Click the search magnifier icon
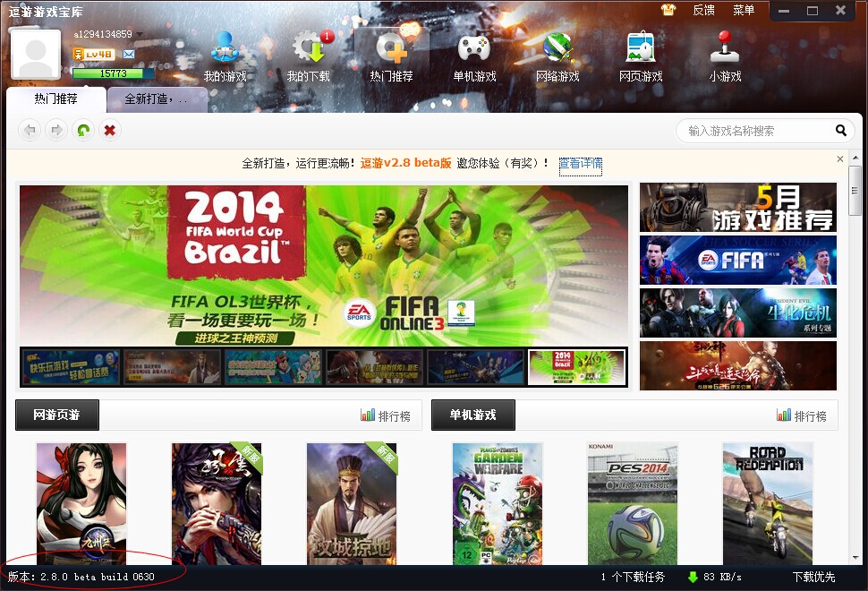The height and width of the screenshot is (591, 868). tap(840, 131)
